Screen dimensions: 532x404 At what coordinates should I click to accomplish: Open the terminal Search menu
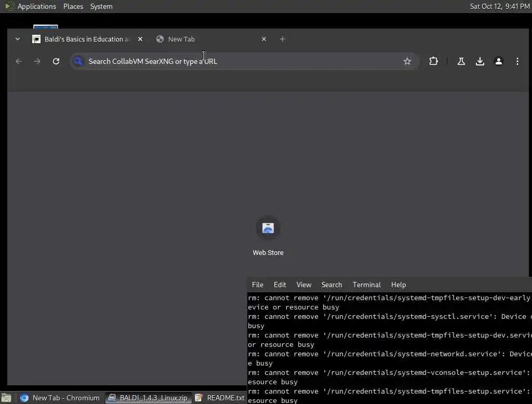pos(331,285)
